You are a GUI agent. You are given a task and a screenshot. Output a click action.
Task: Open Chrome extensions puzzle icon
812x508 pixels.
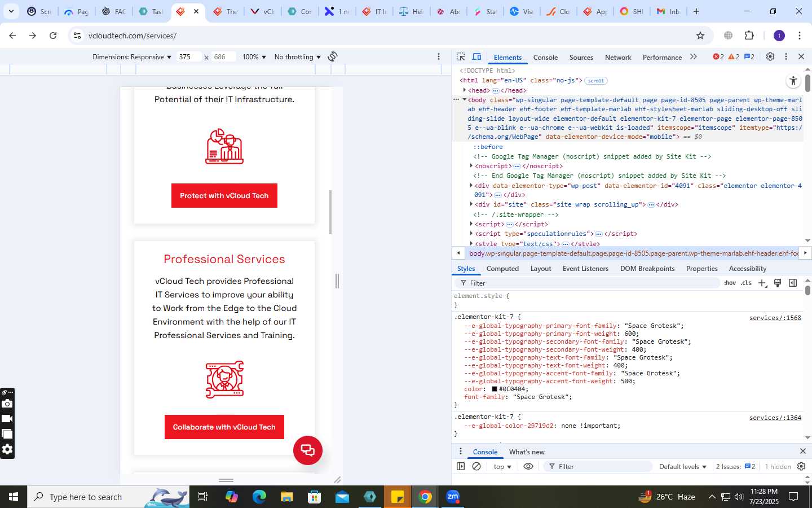(749, 36)
